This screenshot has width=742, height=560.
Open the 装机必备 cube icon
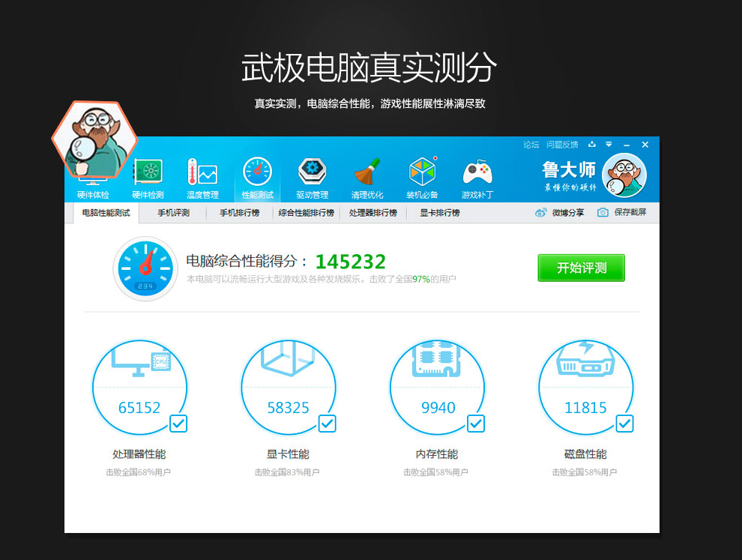point(422,172)
